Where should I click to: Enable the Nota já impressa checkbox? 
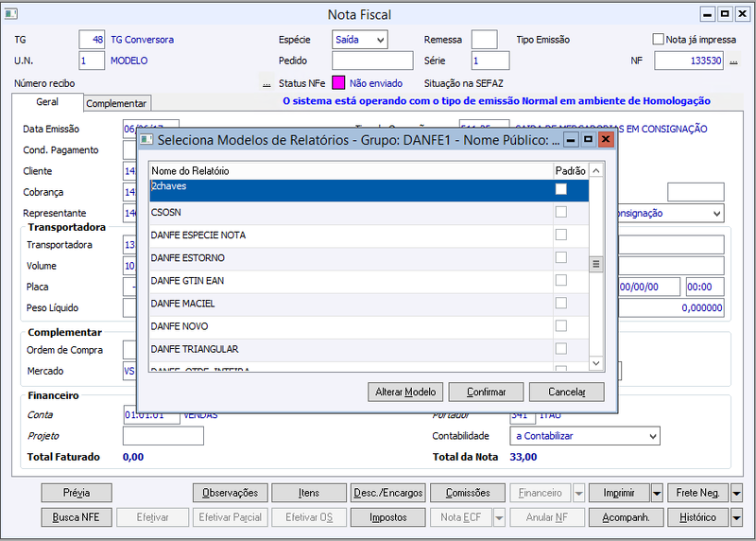(x=658, y=39)
